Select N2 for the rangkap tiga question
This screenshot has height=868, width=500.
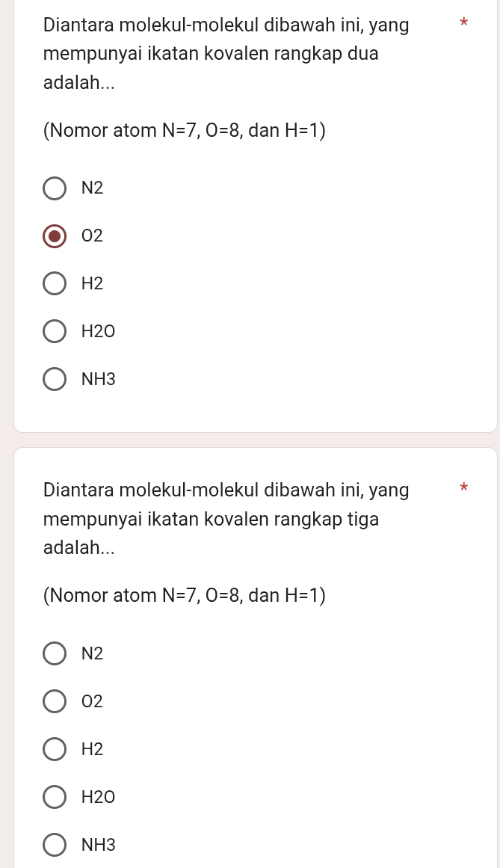[55, 653]
